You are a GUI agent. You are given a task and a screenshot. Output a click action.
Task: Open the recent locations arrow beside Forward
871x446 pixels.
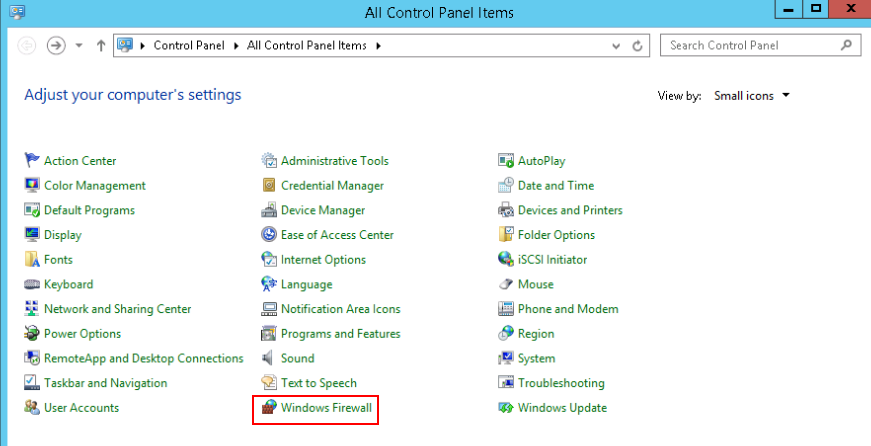(79, 46)
